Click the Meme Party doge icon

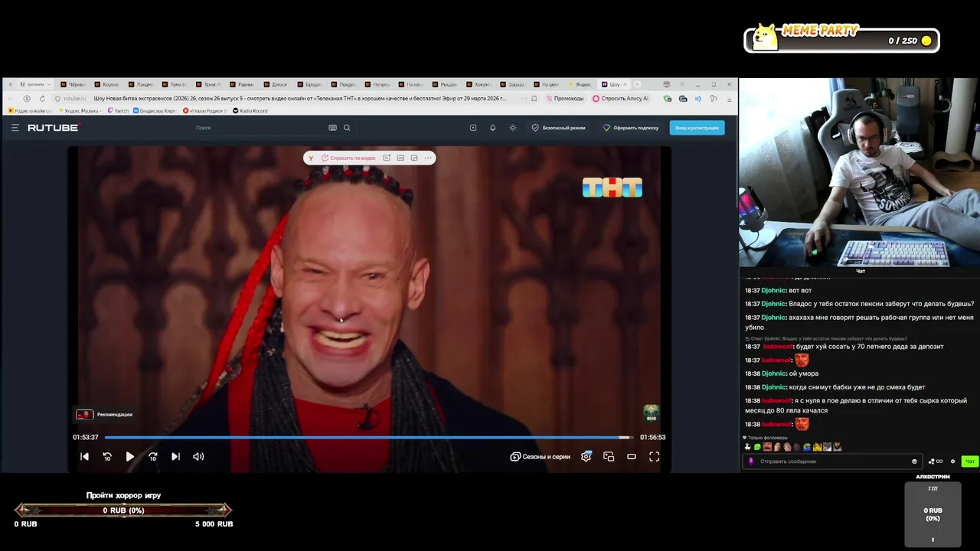[x=764, y=37]
